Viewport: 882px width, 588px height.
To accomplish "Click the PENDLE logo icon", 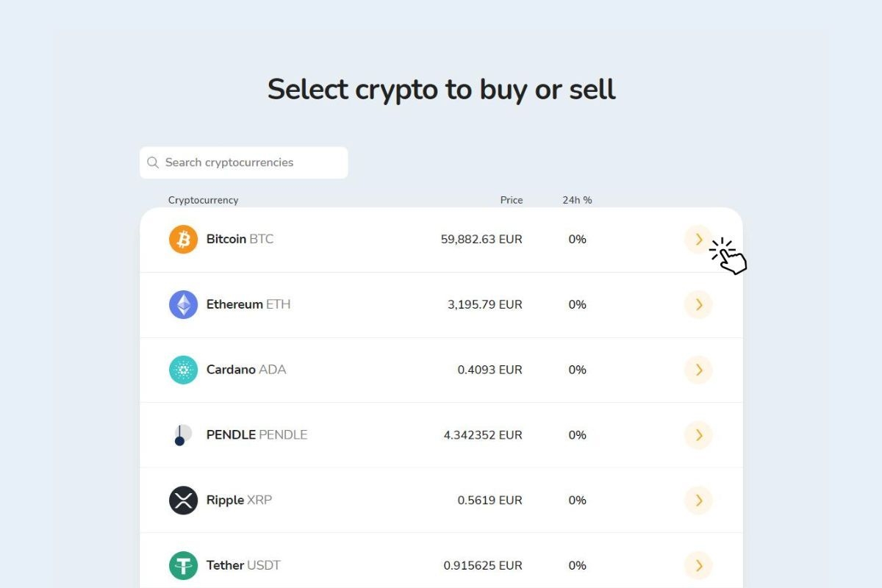I will (183, 435).
